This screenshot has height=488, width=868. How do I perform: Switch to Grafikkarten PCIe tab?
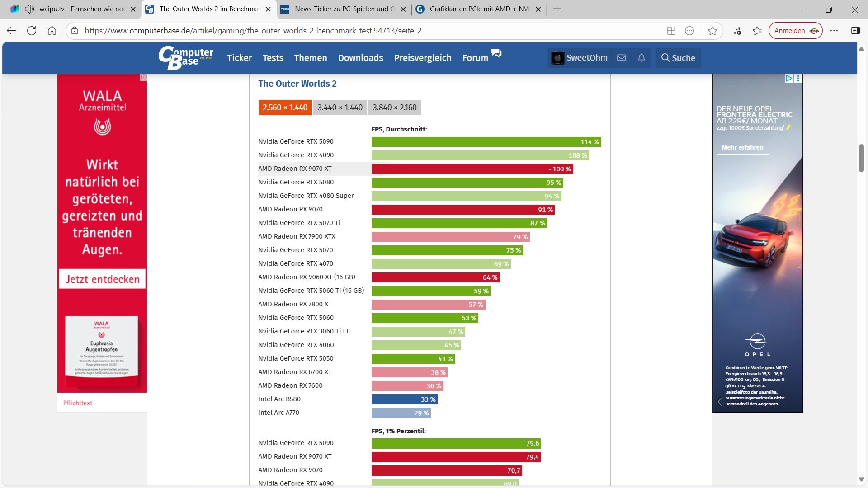pos(479,9)
